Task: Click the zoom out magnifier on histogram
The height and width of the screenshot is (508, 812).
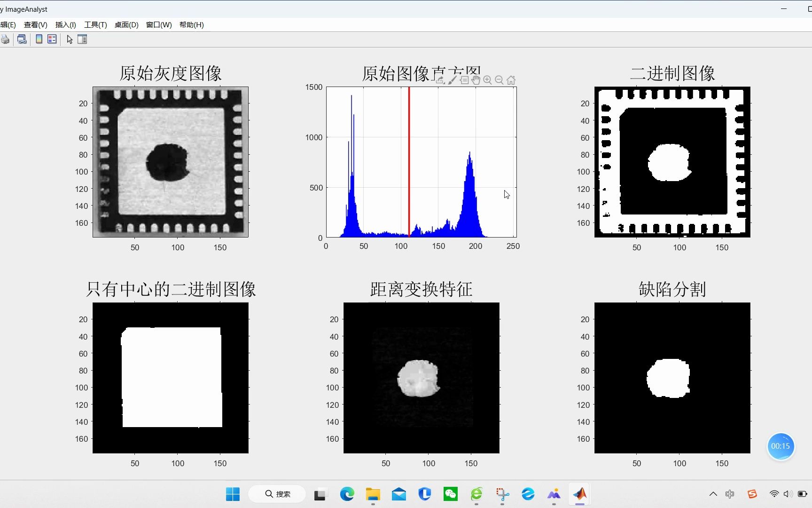Action: 499,80
